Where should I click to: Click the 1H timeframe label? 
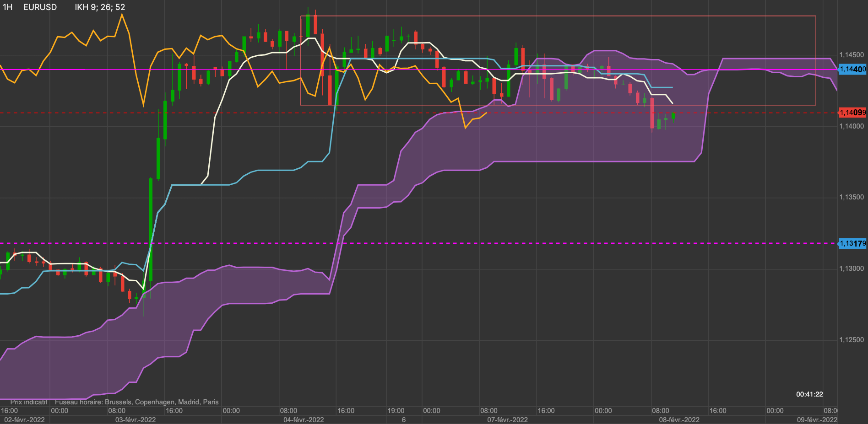point(8,7)
